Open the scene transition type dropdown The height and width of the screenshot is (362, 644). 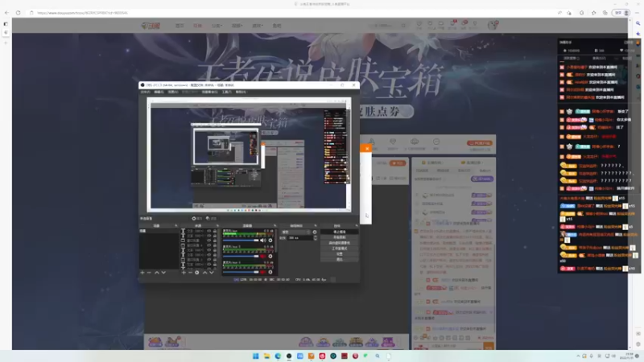pos(295,232)
